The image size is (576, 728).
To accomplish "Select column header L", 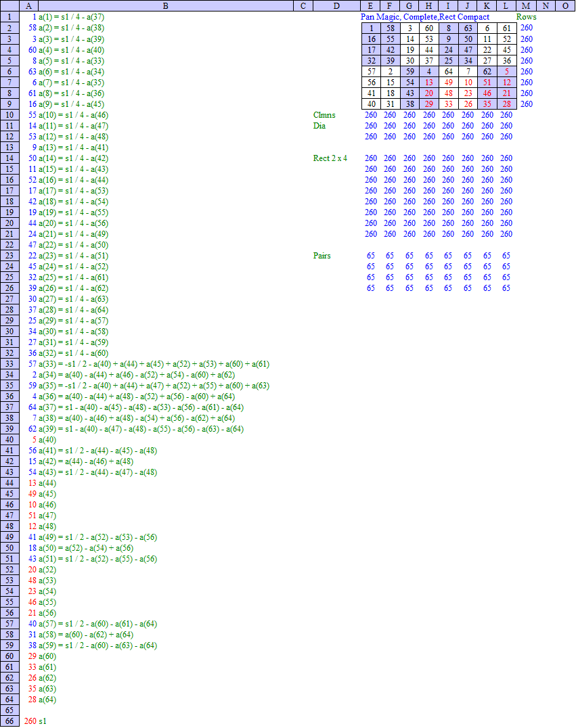I will pos(506,5).
